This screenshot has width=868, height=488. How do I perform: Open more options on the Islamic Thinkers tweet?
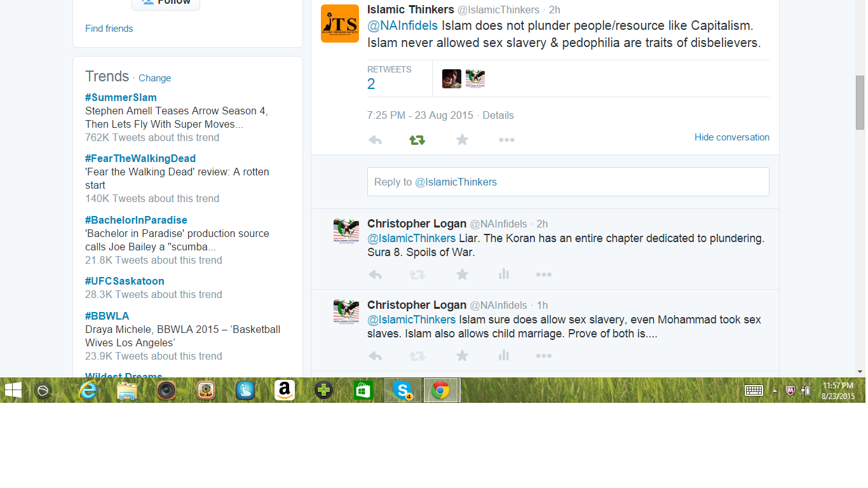pos(506,140)
